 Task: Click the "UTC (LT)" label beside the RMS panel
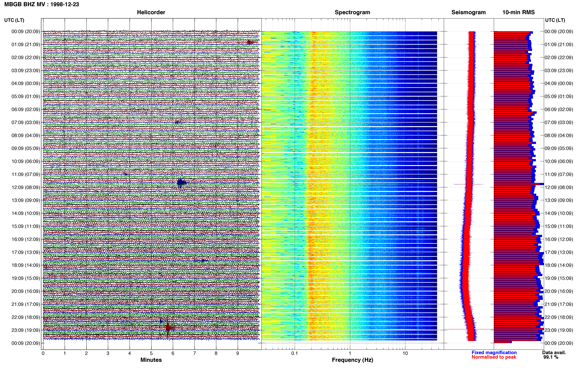pos(555,20)
